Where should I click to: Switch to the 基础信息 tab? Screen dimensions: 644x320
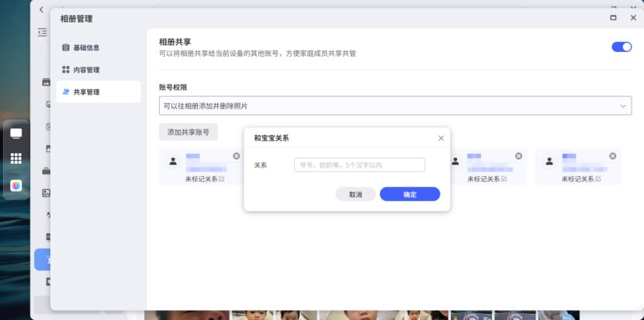point(99,47)
